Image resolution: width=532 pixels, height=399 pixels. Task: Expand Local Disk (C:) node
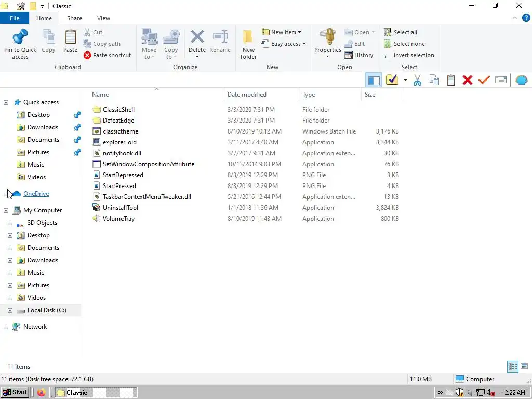click(x=10, y=311)
